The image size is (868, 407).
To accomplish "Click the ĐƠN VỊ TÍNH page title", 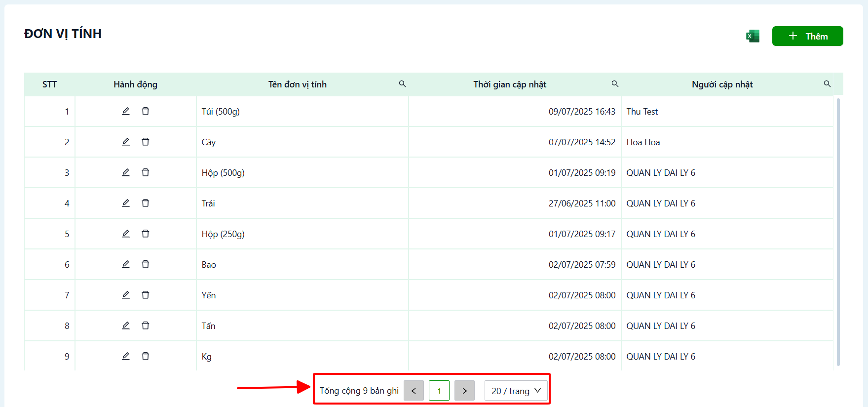I will click(63, 34).
